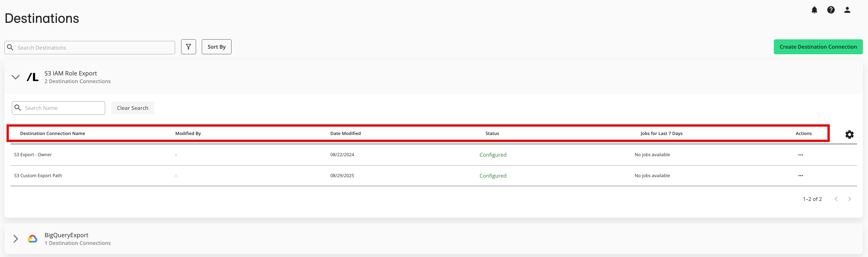Focus the Search Name input

pos(58,108)
